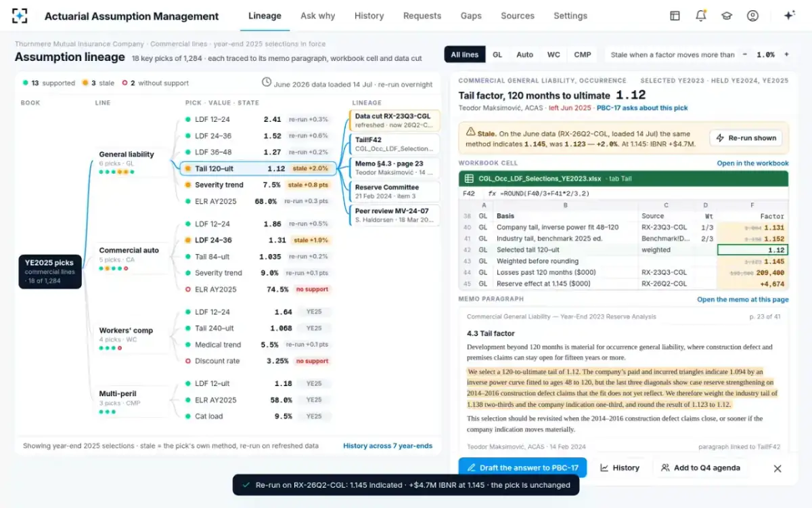Image resolution: width=812 pixels, height=508 pixels.
Task: Select the YE2025 picks root node
Action: pyautogui.click(x=51, y=271)
